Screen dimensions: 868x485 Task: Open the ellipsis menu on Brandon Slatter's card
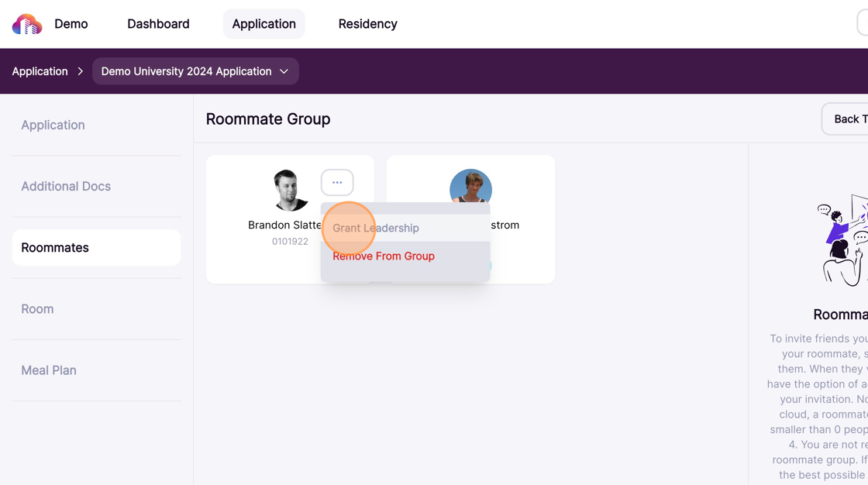[x=337, y=181]
